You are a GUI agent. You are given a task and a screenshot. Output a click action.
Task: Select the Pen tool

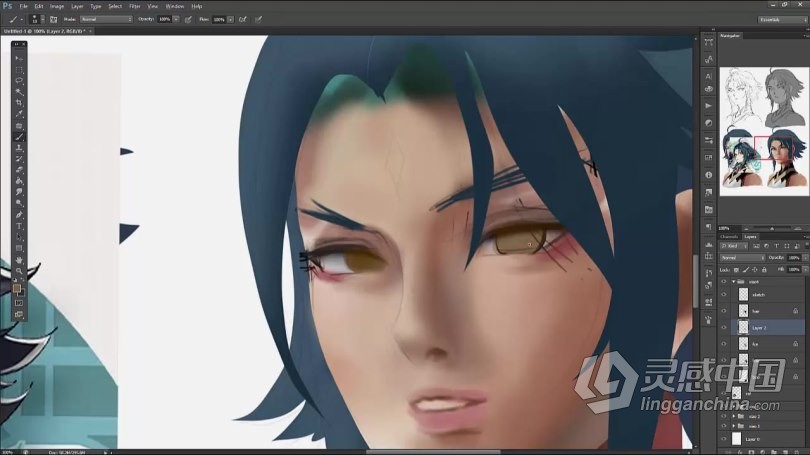pos(19,215)
